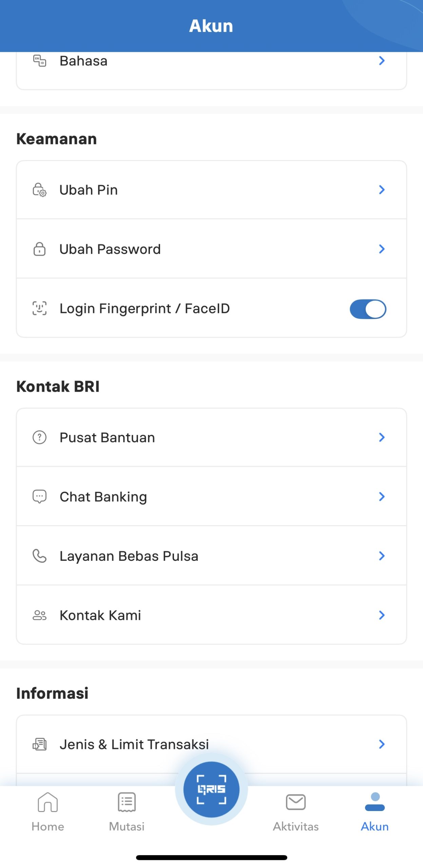
Task: Select the Akun tab
Action: [x=374, y=810]
